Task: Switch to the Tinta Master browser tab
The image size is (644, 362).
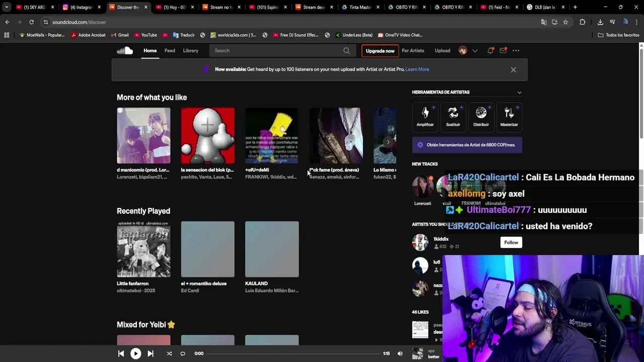Action: point(360,7)
